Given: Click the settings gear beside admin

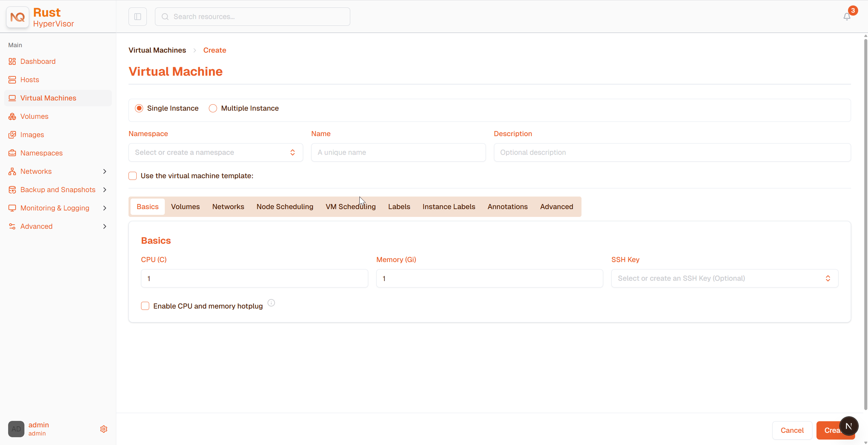Looking at the screenshot, I should tap(104, 429).
